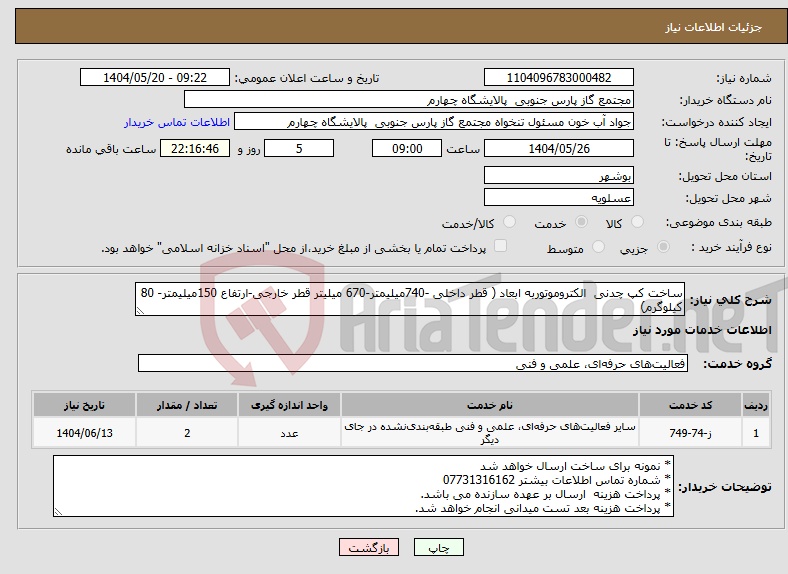Select the کالا/خدمت radio button
This screenshot has height=574, width=788.
510,222
